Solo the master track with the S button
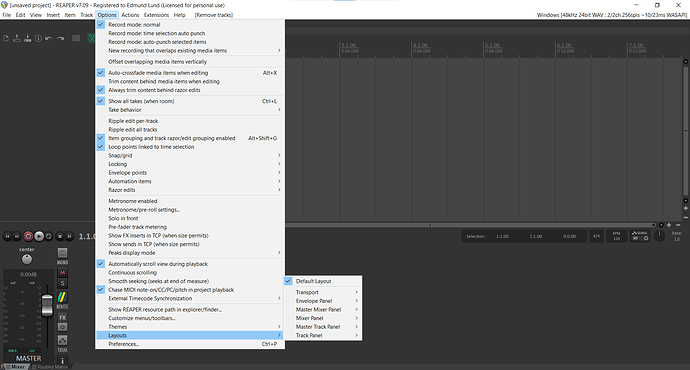Image resolution: width=690 pixels, height=370 pixels. click(62, 283)
